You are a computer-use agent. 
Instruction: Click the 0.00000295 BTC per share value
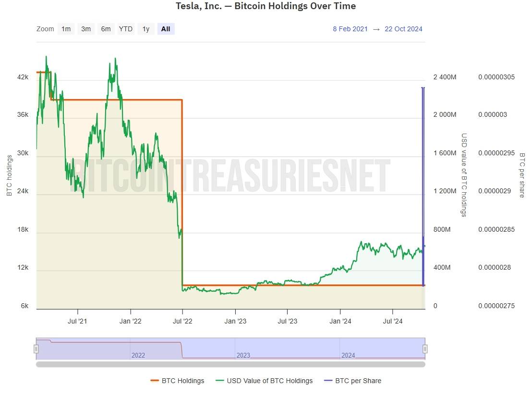[496, 153]
